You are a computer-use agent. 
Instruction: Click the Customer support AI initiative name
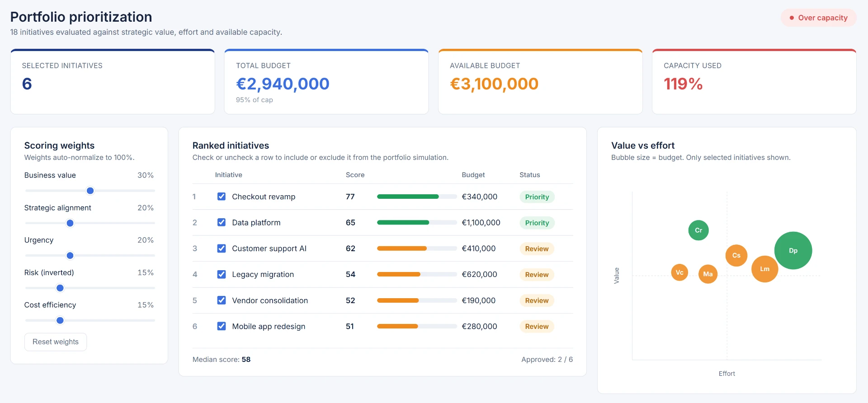click(269, 248)
